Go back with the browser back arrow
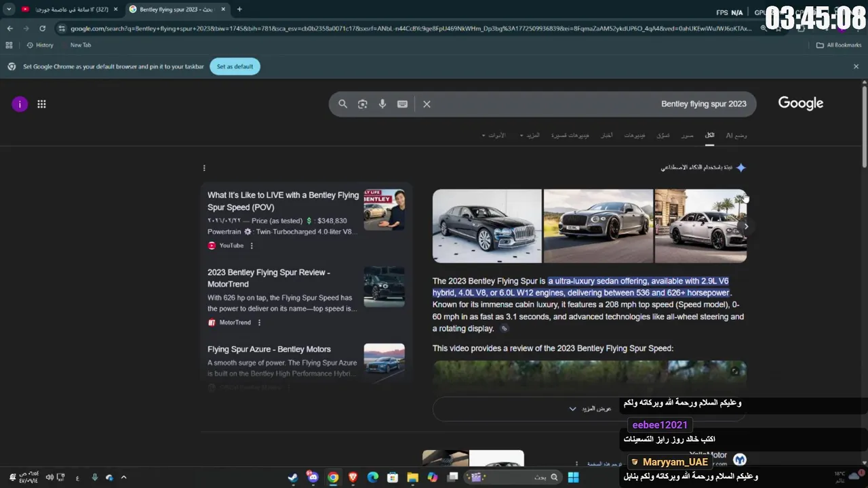The width and height of the screenshot is (868, 488). [x=9, y=28]
